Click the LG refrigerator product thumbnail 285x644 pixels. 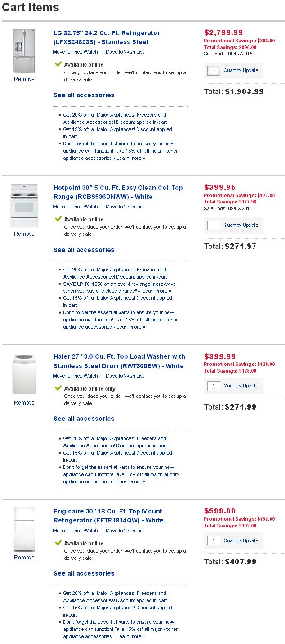pos(24,51)
